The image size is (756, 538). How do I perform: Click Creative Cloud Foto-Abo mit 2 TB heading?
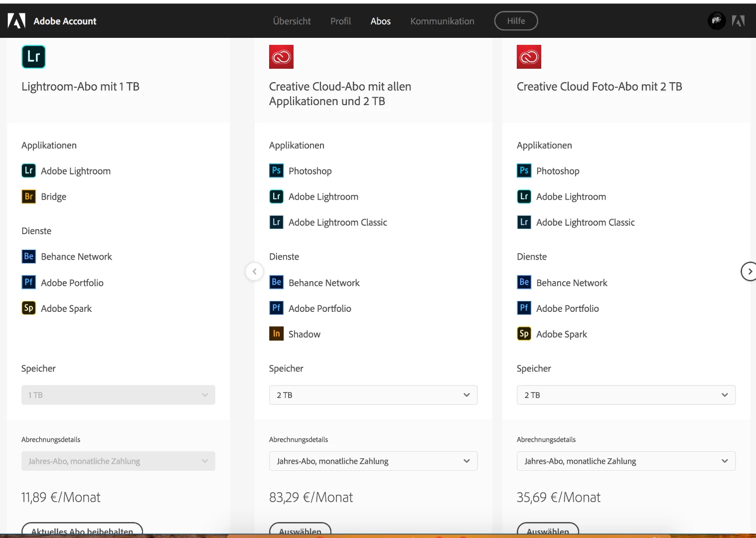[599, 87]
